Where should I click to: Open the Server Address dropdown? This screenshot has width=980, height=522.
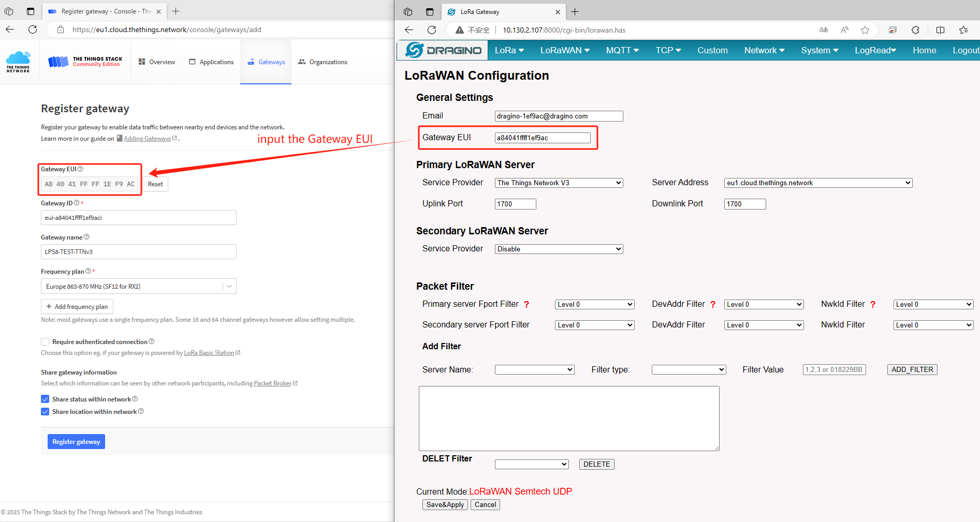point(818,183)
